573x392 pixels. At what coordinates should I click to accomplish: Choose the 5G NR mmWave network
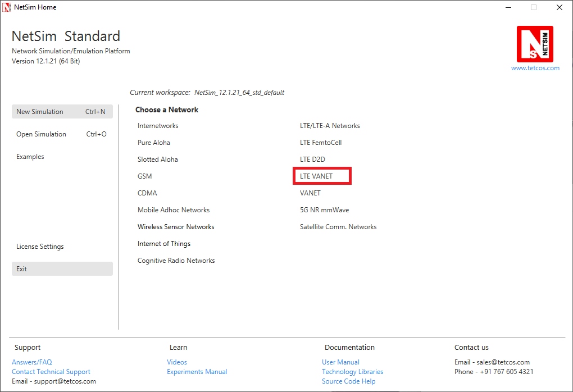tap(324, 209)
